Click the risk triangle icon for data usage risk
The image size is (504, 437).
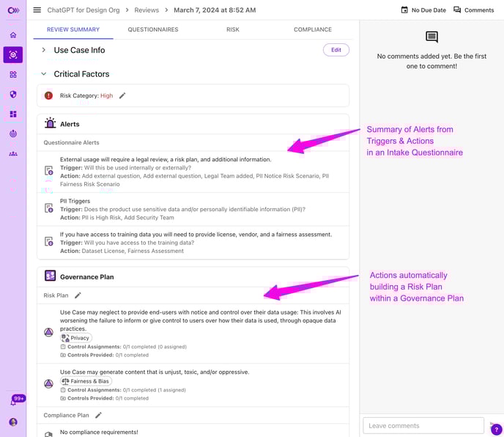pos(48,332)
